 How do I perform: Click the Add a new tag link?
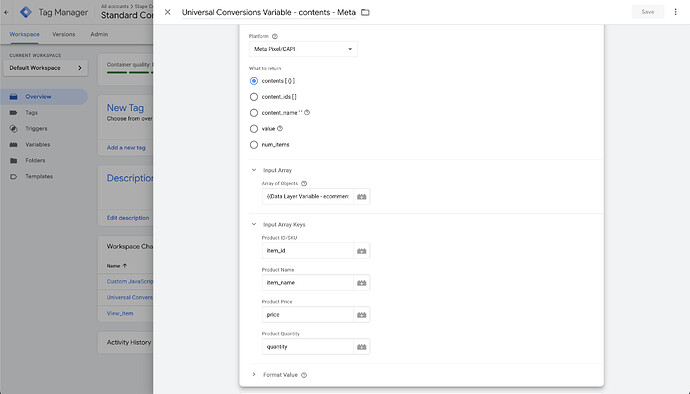tap(126, 147)
